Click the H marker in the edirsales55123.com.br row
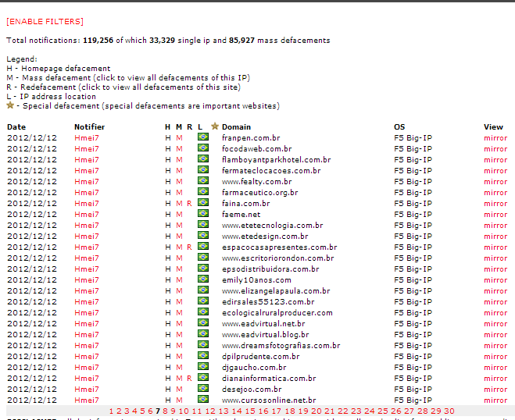The width and height of the screenshot is (515, 420). point(168,302)
